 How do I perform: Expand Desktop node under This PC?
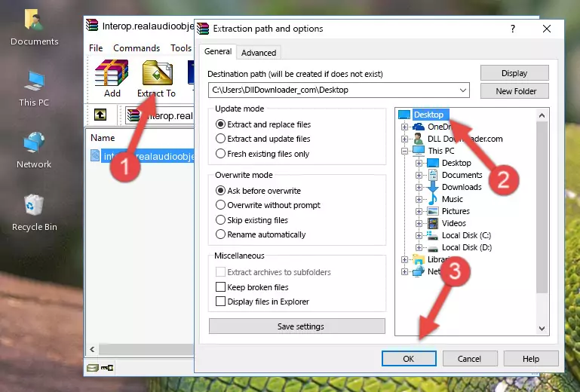(419, 163)
